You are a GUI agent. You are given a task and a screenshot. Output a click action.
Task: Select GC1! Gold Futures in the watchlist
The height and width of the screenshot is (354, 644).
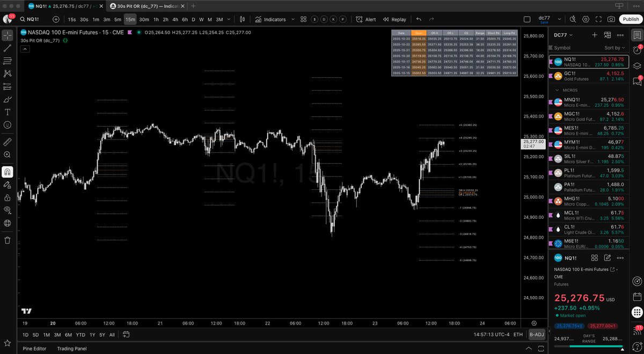pos(588,76)
